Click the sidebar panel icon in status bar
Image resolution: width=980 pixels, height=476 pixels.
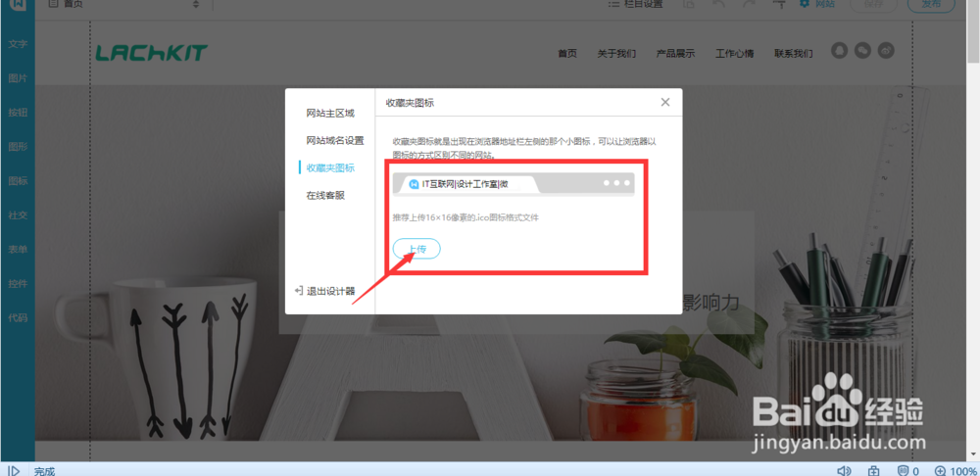tap(14, 471)
